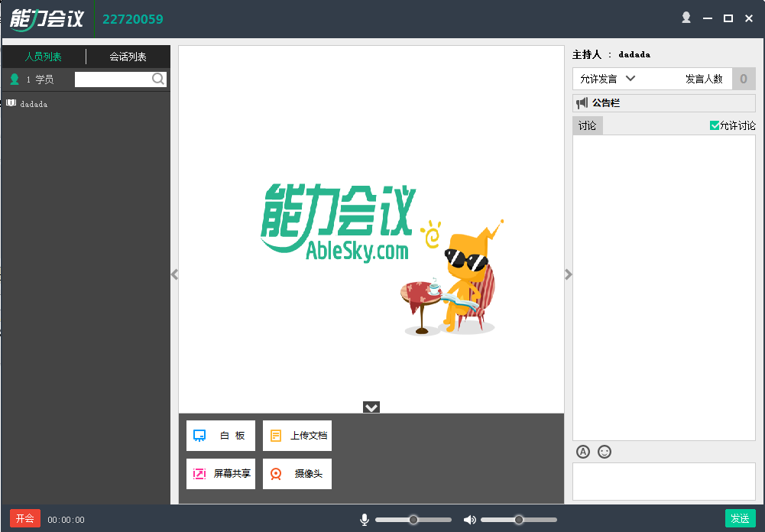Viewport: 765px width, 532px height.
Task: Click the user profile icon in title bar
Action: (x=686, y=18)
